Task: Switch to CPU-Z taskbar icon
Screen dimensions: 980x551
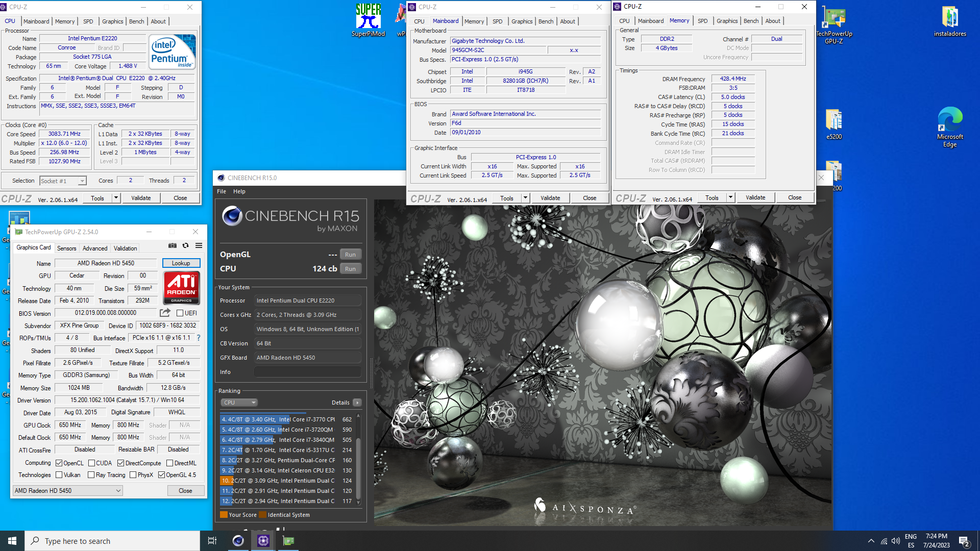Action: 263,541
